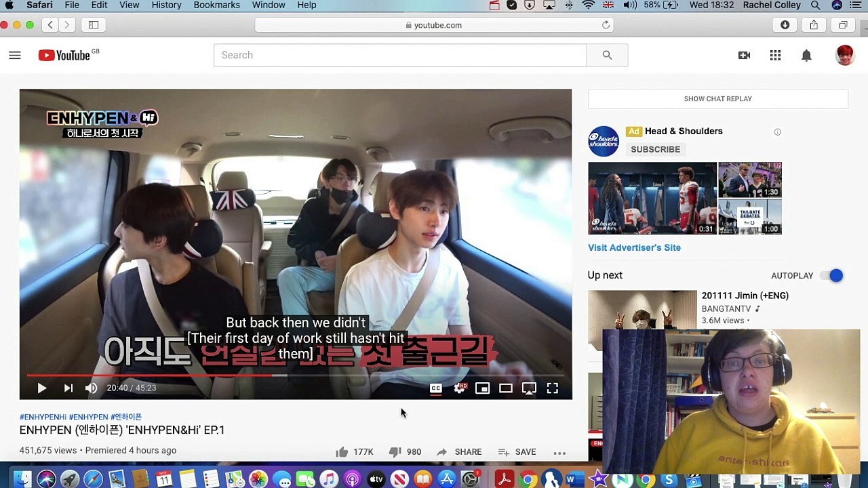The image size is (868, 488).
Task: Open Wi-Fi status menu
Action: coord(588,5)
